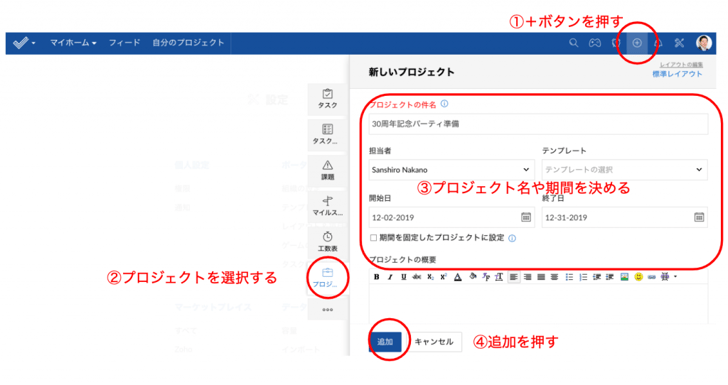The width and height of the screenshot is (728, 385).
Task: Open the 担当者 Sanshiro Nakano dropdown
Action: click(x=451, y=170)
